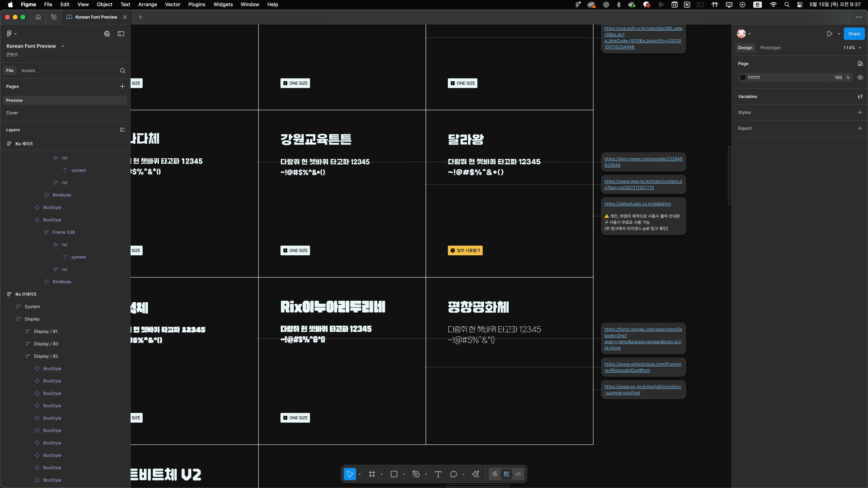Select the Move tool in the bottom toolbar
The height and width of the screenshot is (488, 868).
(350, 474)
